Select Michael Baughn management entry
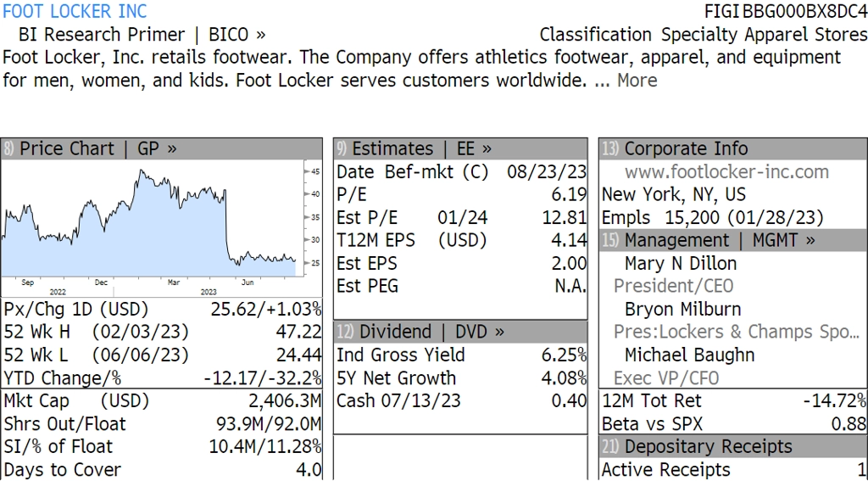 tap(690, 355)
